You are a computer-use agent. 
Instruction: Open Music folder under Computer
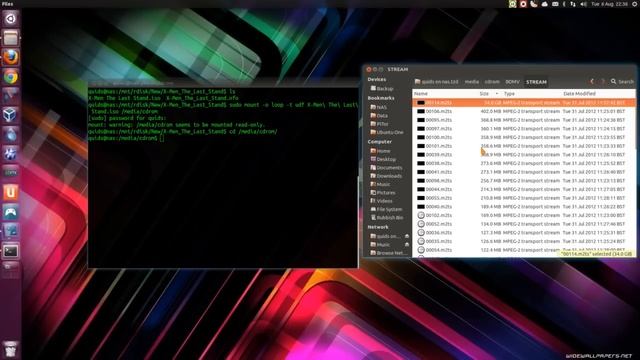pos(380,184)
